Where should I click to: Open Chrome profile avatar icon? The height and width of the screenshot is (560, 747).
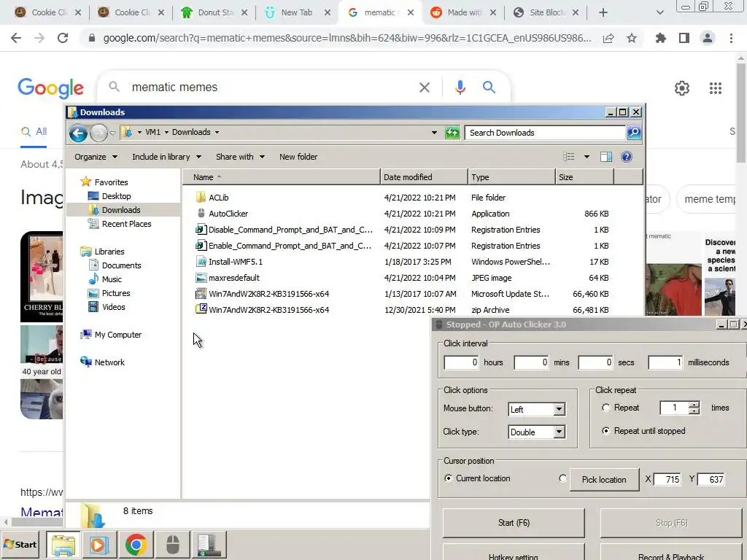(x=708, y=38)
